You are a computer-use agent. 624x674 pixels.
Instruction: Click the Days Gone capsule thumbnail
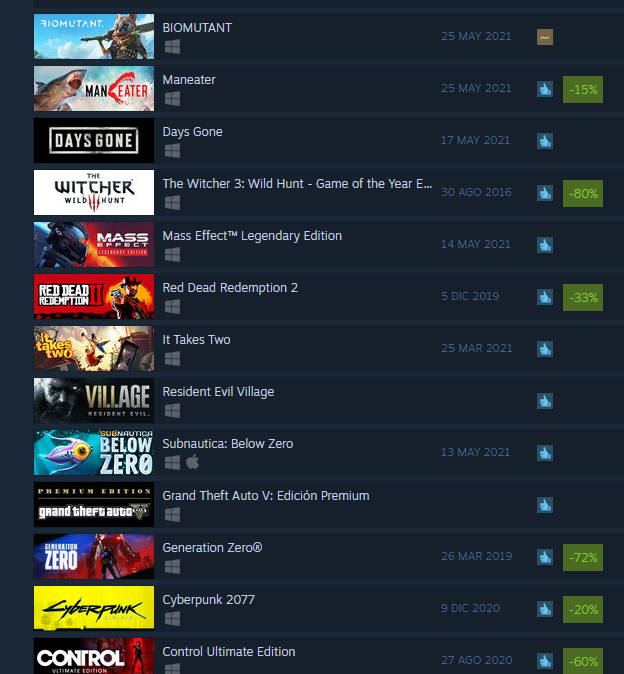coord(94,141)
